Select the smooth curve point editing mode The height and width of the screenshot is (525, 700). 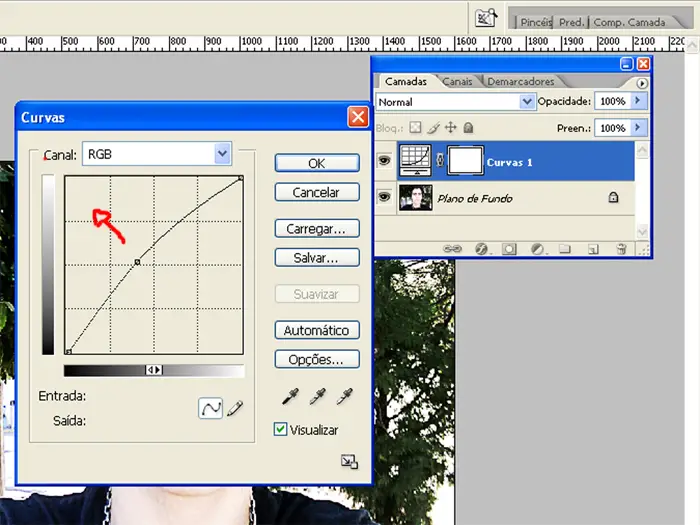(210, 408)
